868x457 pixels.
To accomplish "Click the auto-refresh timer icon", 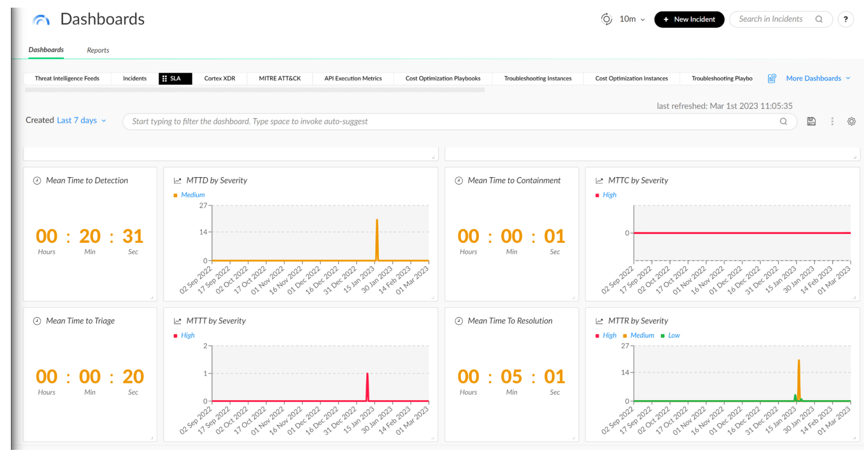I will click(606, 19).
